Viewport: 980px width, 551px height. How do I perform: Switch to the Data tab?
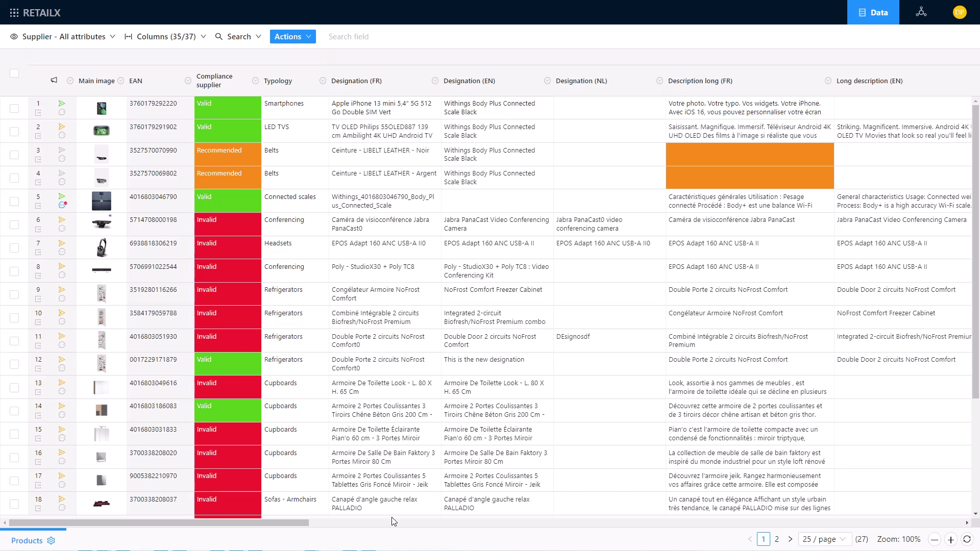tap(873, 12)
